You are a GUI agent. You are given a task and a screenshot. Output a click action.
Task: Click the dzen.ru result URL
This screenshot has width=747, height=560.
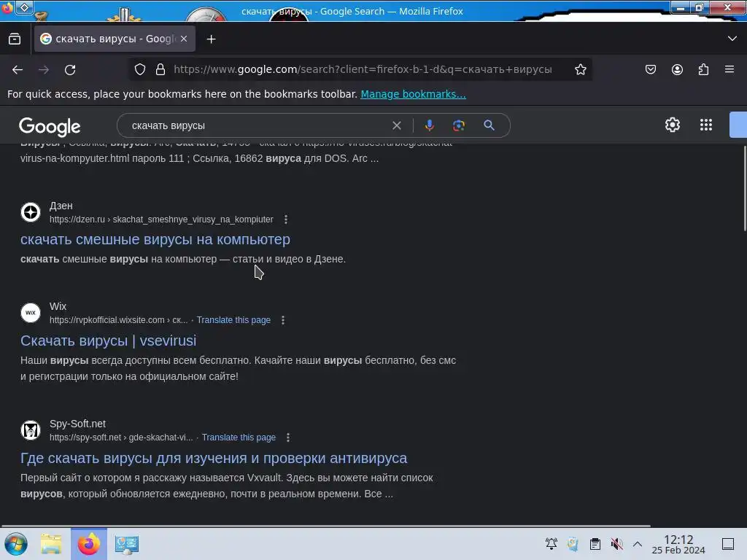pyautogui.click(x=161, y=219)
